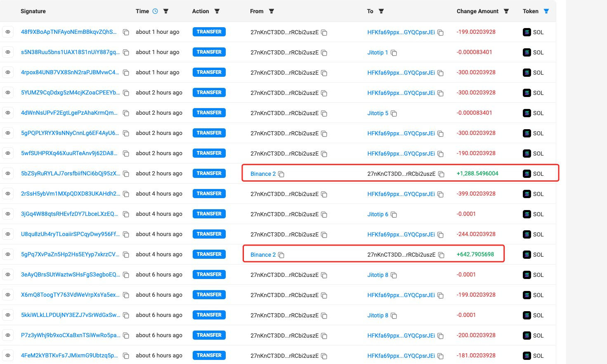Open the Change Amount column filter

pyautogui.click(x=506, y=11)
